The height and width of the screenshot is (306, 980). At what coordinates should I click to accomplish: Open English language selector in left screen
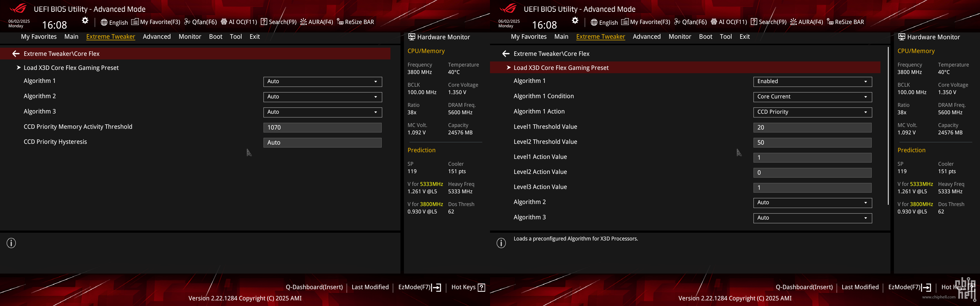click(114, 22)
